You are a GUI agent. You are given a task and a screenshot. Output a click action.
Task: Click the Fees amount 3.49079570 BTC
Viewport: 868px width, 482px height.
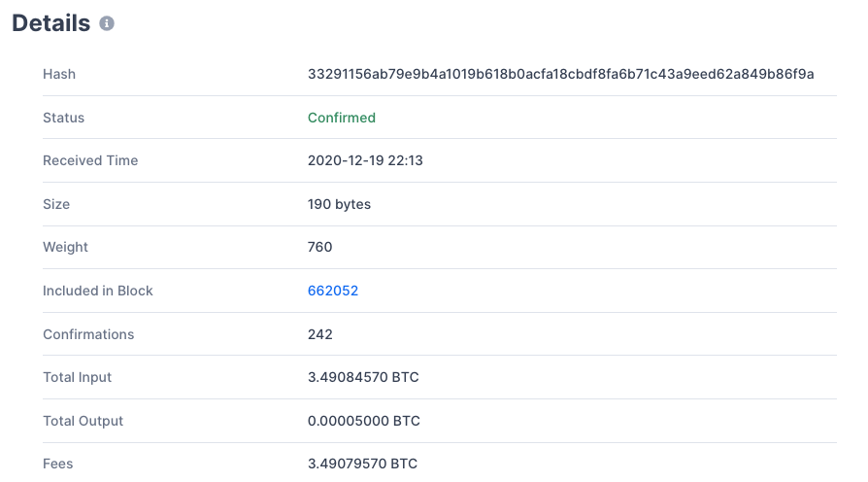click(x=362, y=464)
